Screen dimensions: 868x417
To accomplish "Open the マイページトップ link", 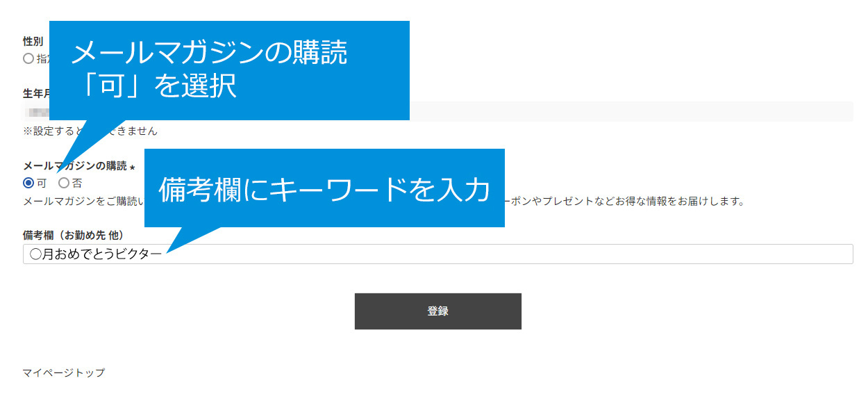I will 63,373.
